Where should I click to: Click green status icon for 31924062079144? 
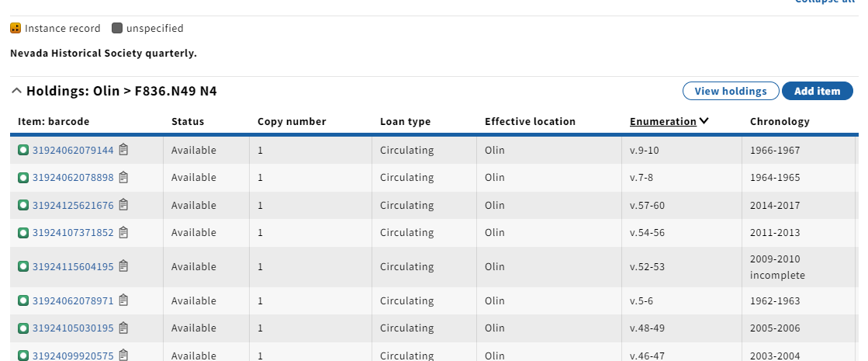(23, 150)
